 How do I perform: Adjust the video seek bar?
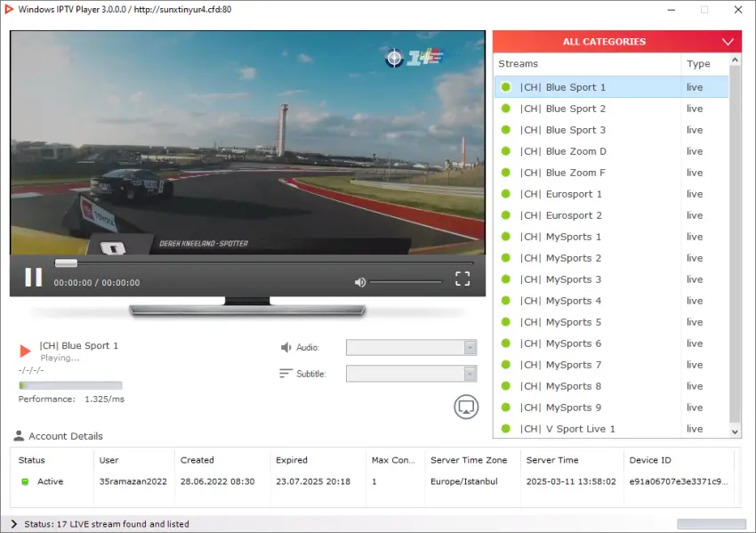pyautogui.click(x=264, y=262)
